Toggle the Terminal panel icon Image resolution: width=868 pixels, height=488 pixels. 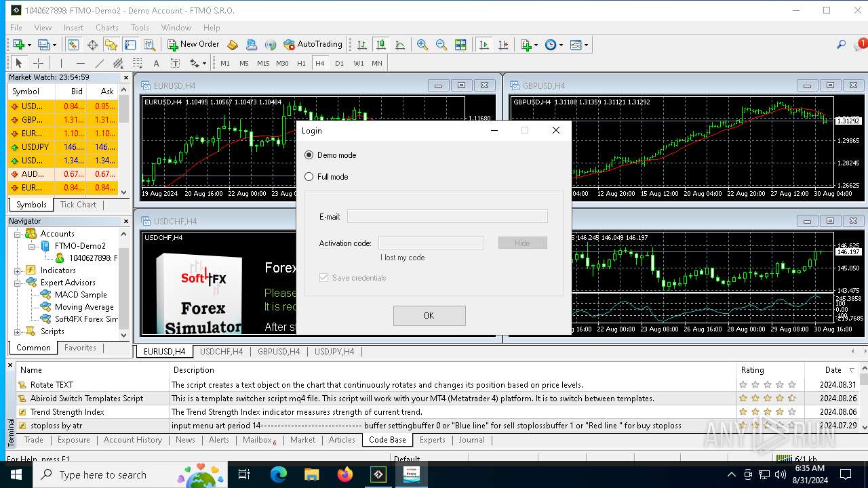click(x=130, y=45)
